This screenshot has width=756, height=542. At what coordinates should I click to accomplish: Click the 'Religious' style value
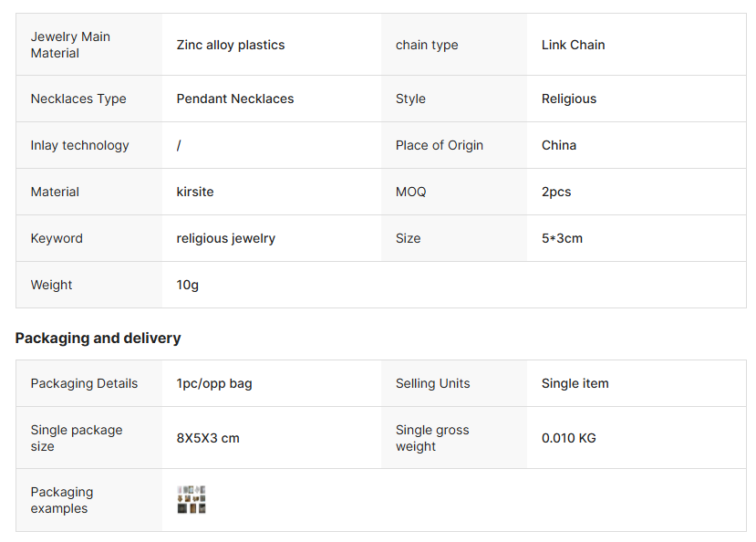[569, 99]
